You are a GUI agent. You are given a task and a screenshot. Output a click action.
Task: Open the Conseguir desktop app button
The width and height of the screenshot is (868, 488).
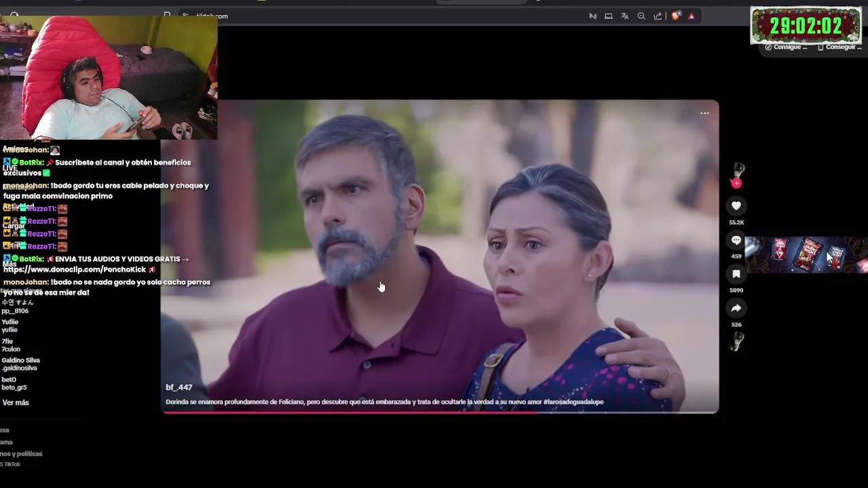(840, 47)
